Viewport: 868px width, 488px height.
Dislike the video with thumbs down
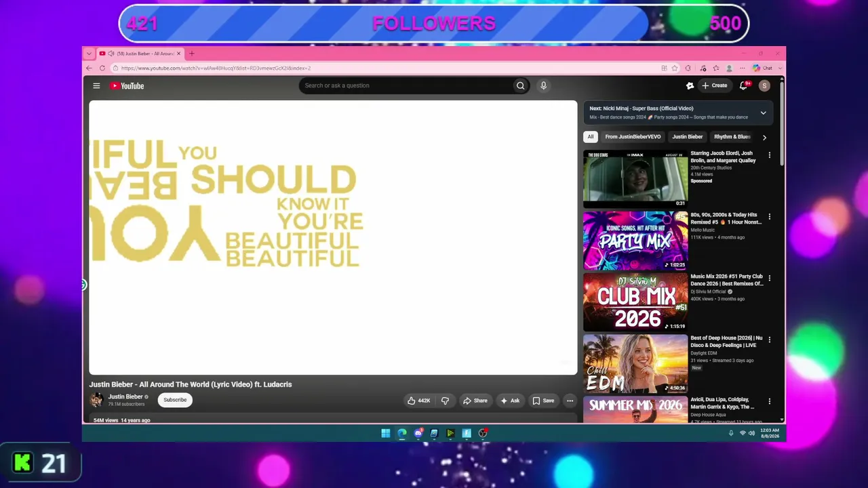pos(445,401)
